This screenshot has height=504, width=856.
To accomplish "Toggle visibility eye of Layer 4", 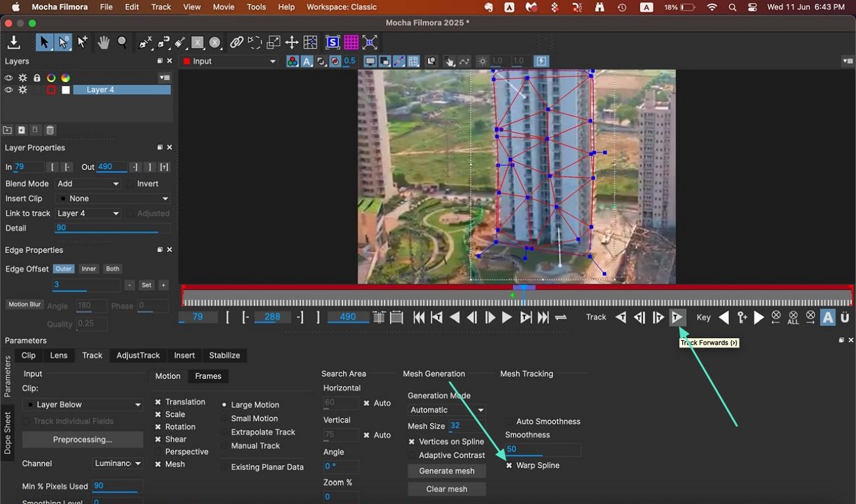I will pyautogui.click(x=9, y=90).
